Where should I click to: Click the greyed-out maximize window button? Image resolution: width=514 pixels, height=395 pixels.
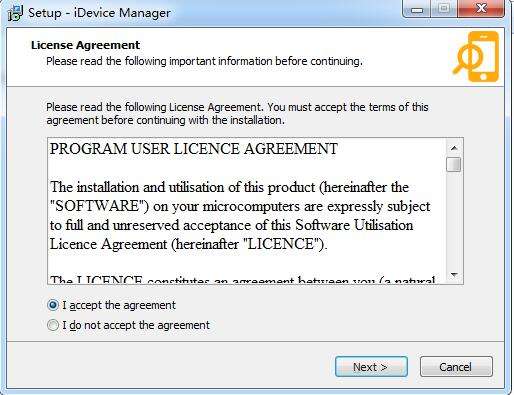[x=444, y=9]
